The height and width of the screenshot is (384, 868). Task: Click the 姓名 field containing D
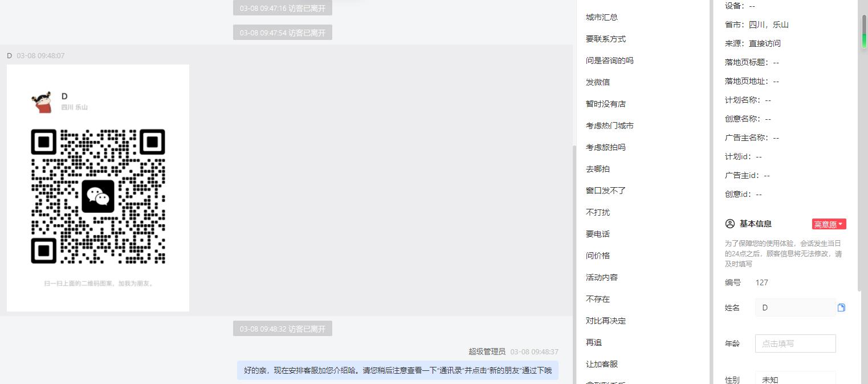(x=795, y=308)
